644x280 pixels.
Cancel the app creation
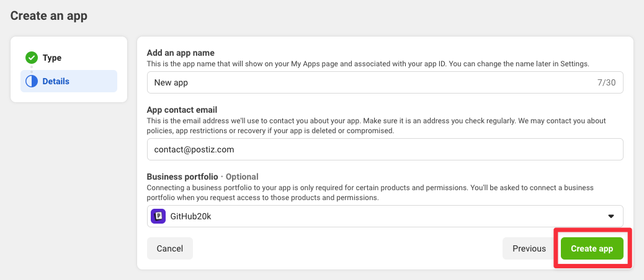coord(169,248)
